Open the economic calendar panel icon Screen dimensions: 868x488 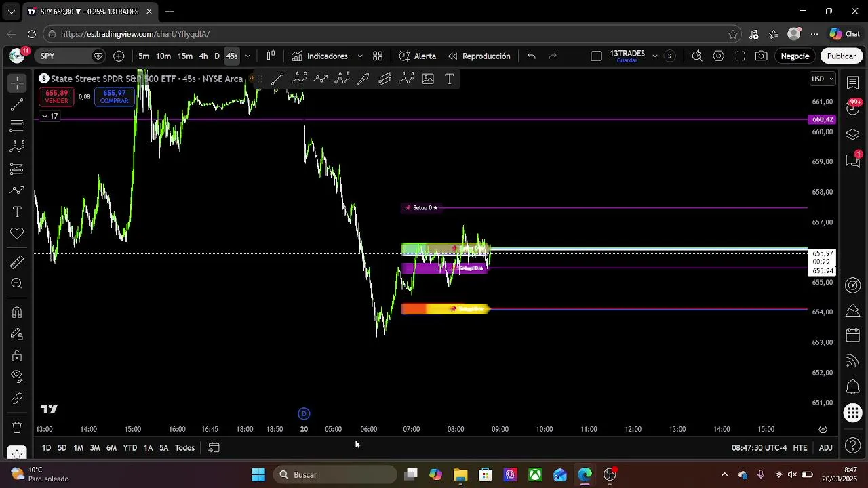coord(853,335)
